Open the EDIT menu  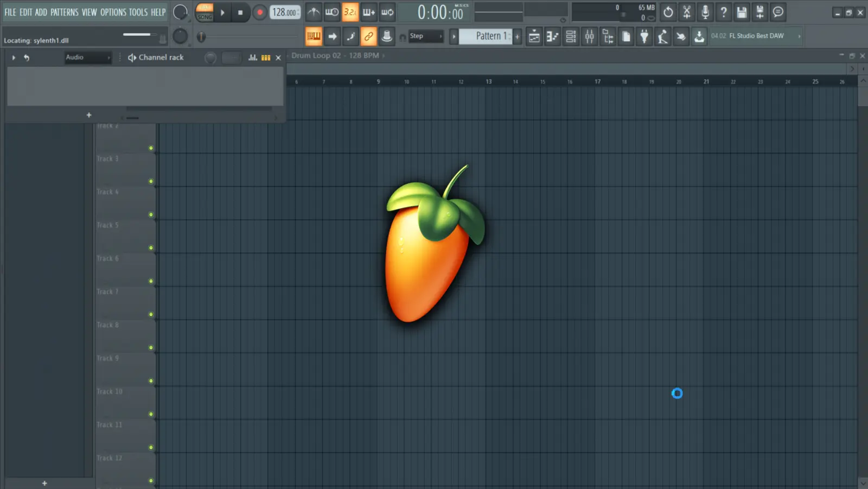pyautogui.click(x=25, y=12)
